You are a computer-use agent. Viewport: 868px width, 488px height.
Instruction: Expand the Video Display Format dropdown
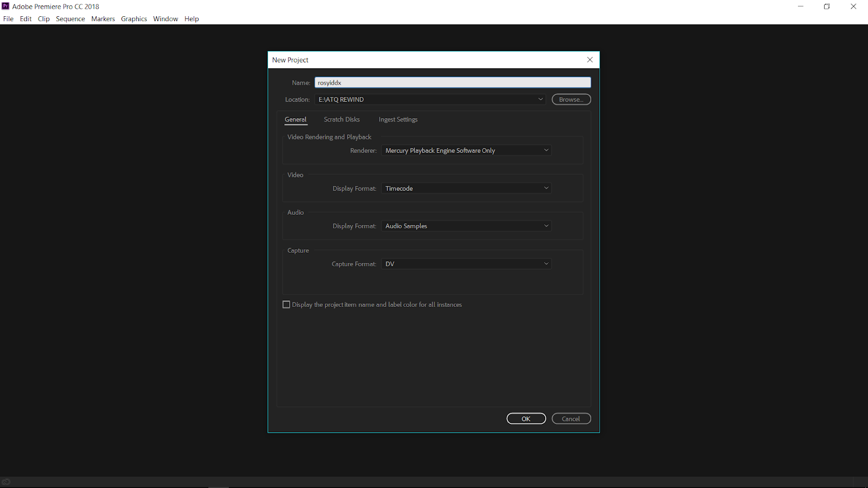467,188
